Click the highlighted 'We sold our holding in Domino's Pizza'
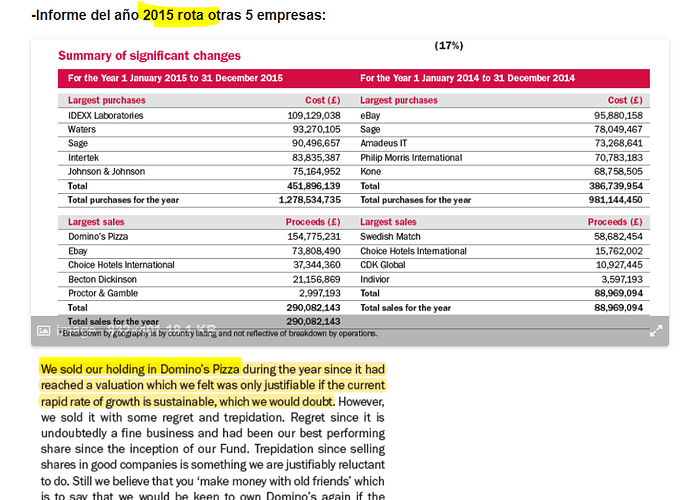 pyautogui.click(x=140, y=369)
